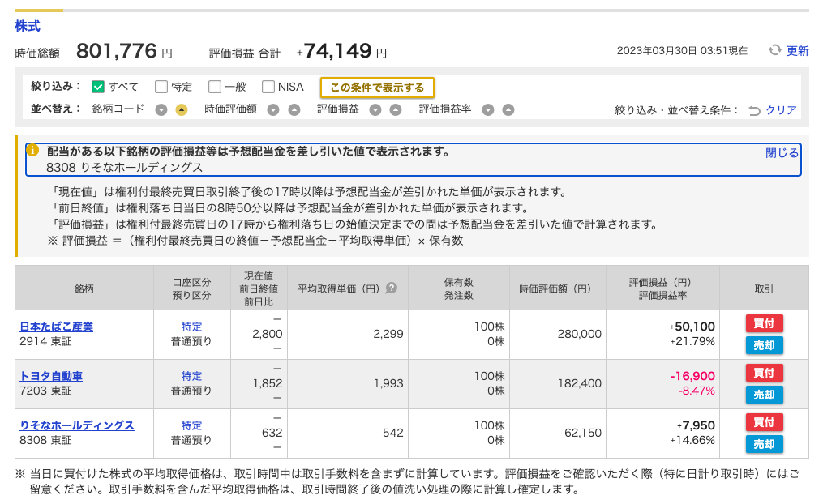Click -16,900 loss value
The width and height of the screenshot is (823, 504).
click(692, 376)
